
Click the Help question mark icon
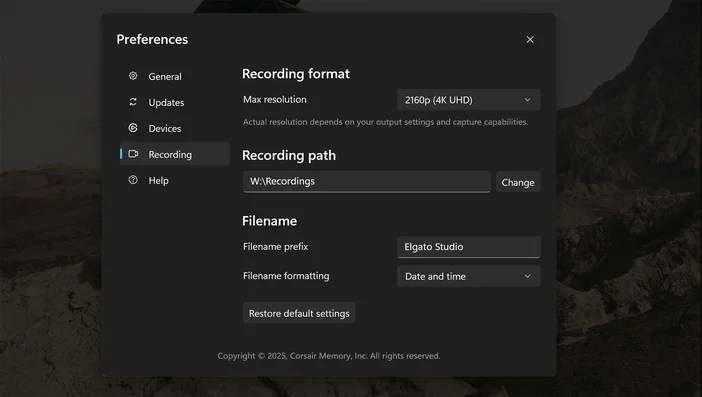tap(133, 180)
